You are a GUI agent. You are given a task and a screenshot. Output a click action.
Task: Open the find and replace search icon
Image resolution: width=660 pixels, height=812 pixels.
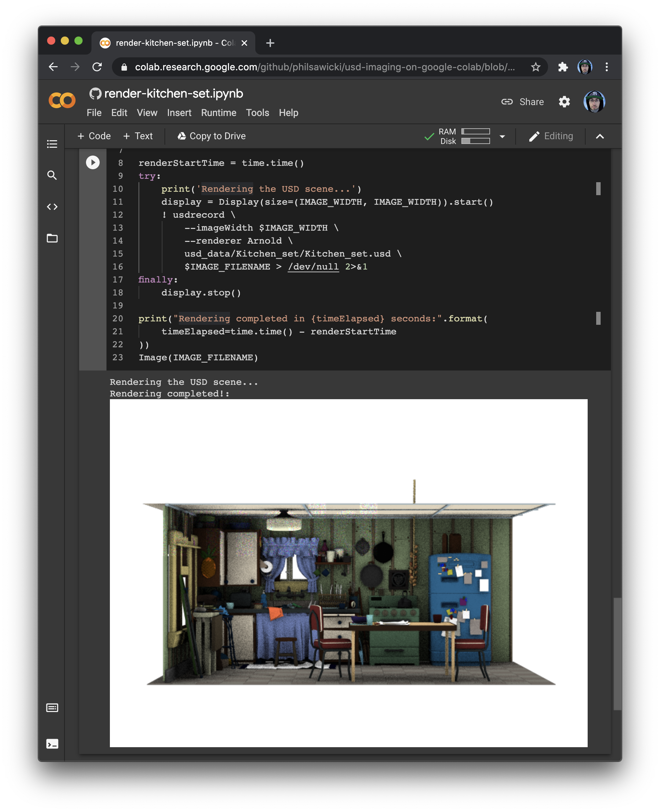(52, 175)
